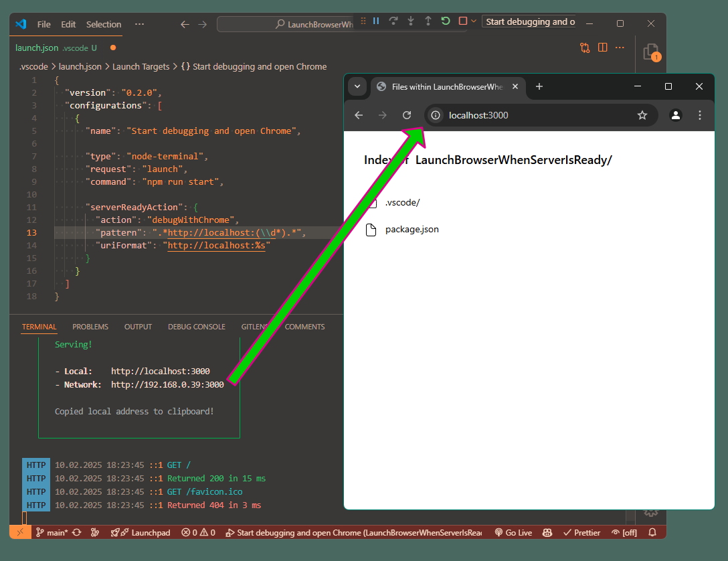Close the Chrome tab 'Files within LaunchBrowserWhe'
This screenshot has height=561, width=728.
515,86
